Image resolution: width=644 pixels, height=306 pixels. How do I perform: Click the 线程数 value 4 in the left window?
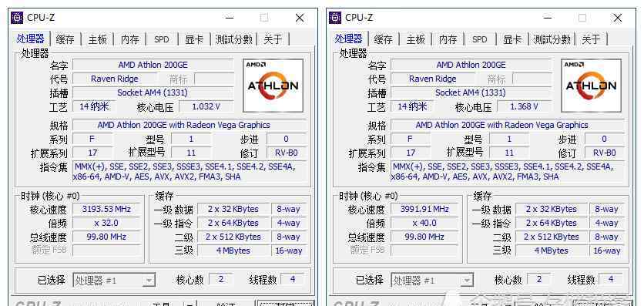[x=293, y=279]
